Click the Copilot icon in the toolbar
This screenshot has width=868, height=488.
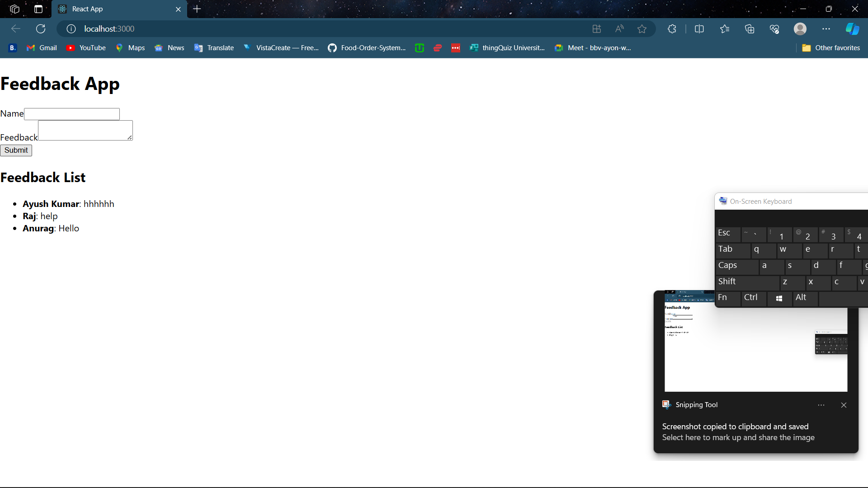click(x=852, y=29)
